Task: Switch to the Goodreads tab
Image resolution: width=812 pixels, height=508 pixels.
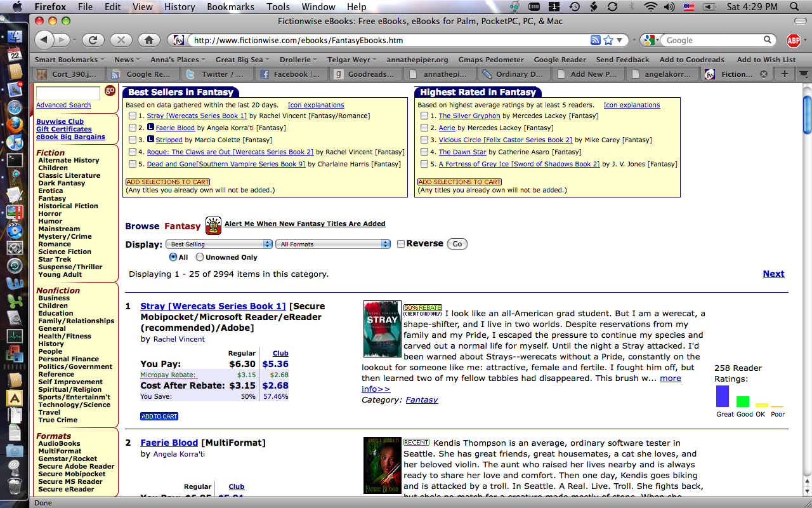Action: coord(365,74)
